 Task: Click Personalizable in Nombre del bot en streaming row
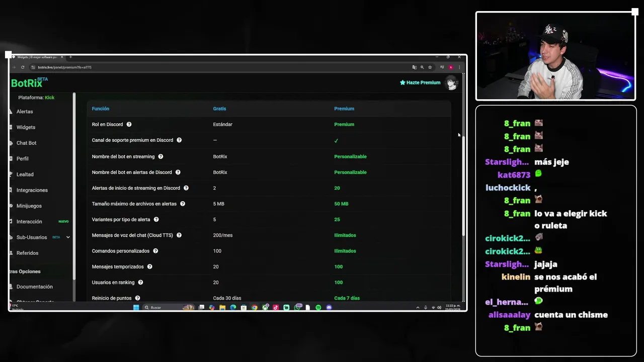point(350,156)
